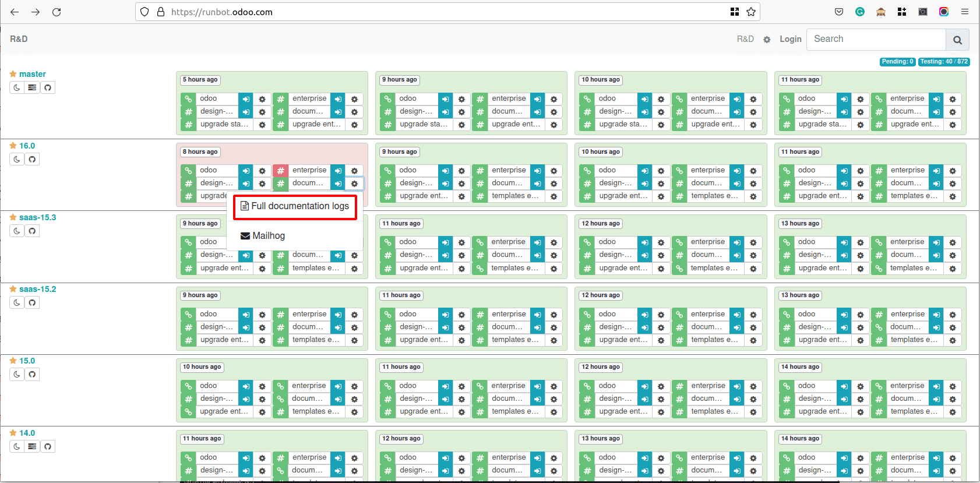Open gear menu for templates e..., saas-15.3 9 hours ago

pos(354,269)
